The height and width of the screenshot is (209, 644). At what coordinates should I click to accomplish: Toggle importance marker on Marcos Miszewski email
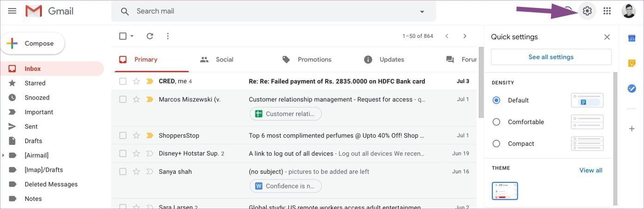pyautogui.click(x=149, y=99)
